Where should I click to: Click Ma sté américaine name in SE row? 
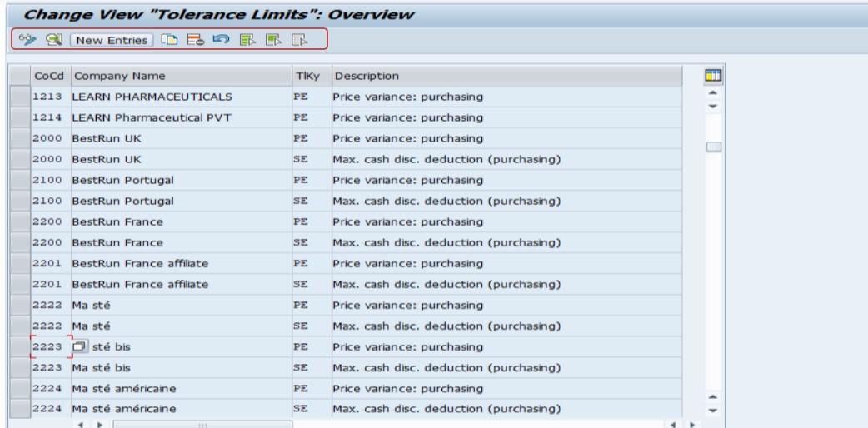pyautogui.click(x=182, y=409)
